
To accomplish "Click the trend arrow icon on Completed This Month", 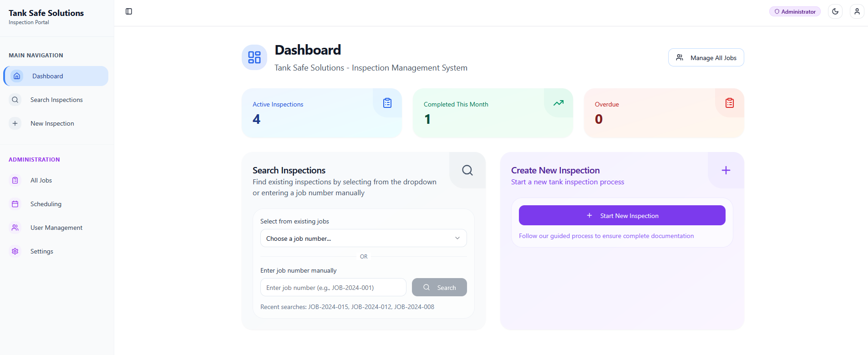I will pyautogui.click(x=558, y=103).
